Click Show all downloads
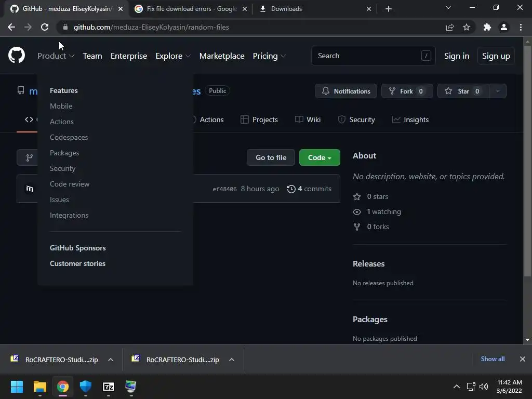 [x=493, y=359]
